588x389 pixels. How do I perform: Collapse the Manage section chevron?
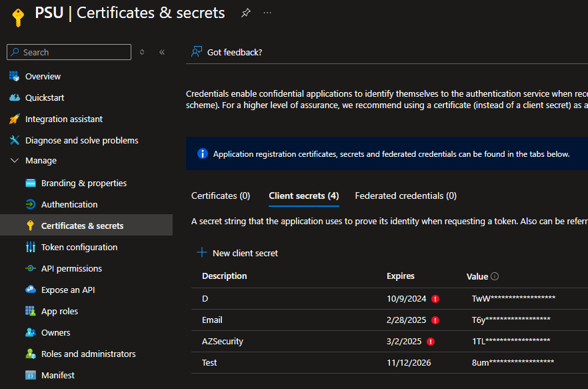(15, 161)
